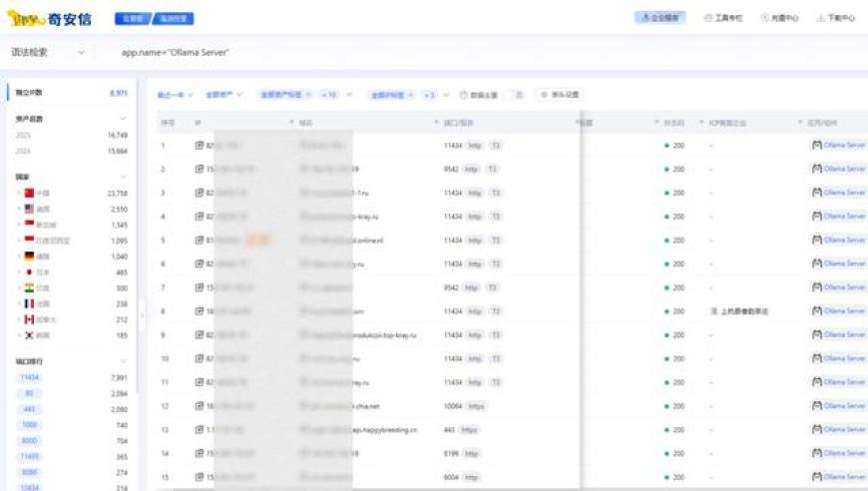Toggle the 数据去重 switch in the filter bar
Viewport: 868px width, 491px height.
pyautogui.click(x=516, y=95)
